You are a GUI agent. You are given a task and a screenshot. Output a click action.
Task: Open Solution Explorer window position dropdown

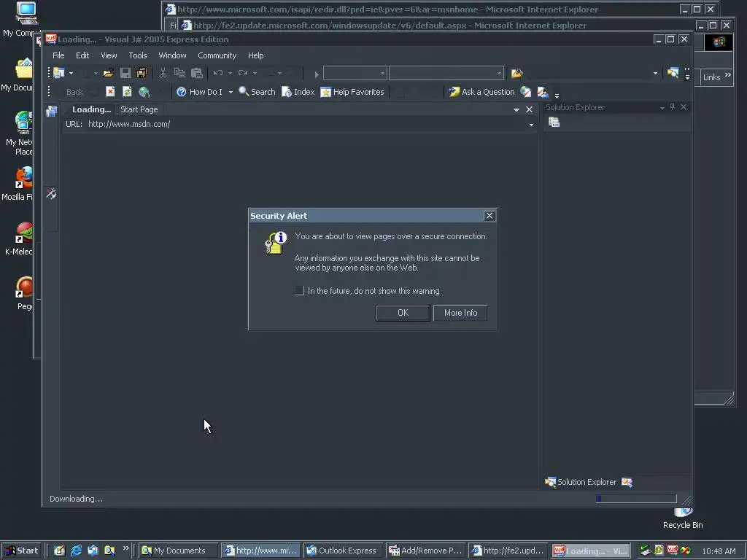coord(662,108)
